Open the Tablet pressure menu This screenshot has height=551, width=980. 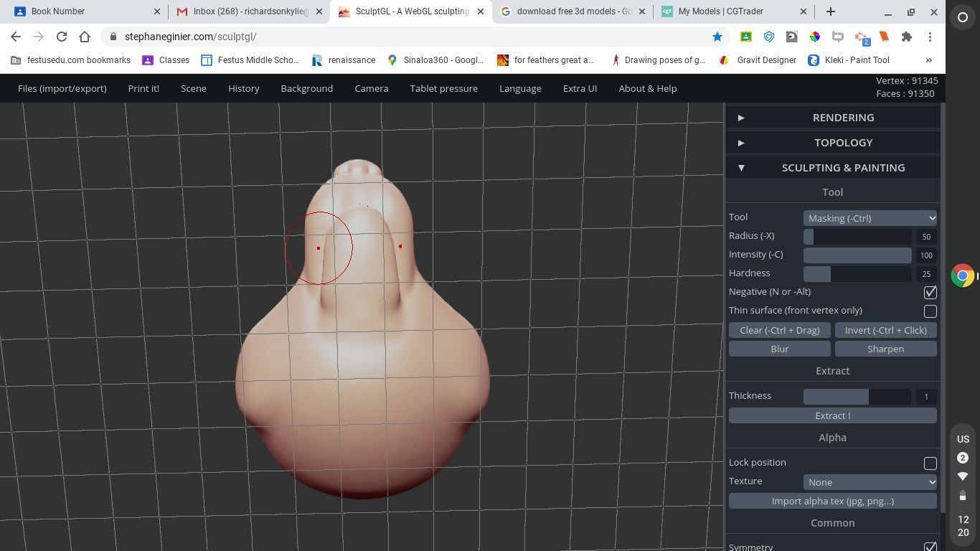point(444,88)
